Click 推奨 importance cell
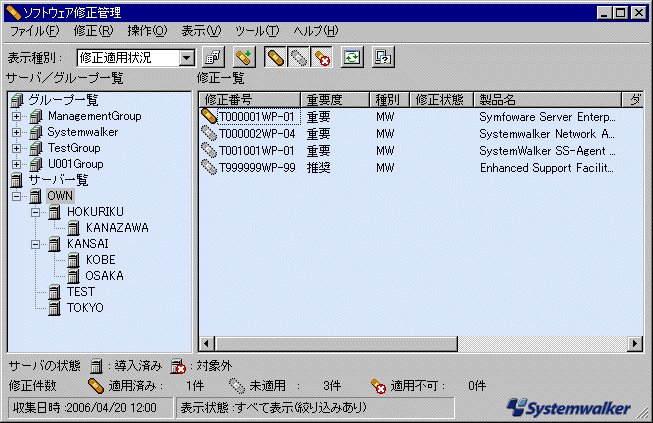The height and width of the screenshot is (423, 653). pos(319,168)
